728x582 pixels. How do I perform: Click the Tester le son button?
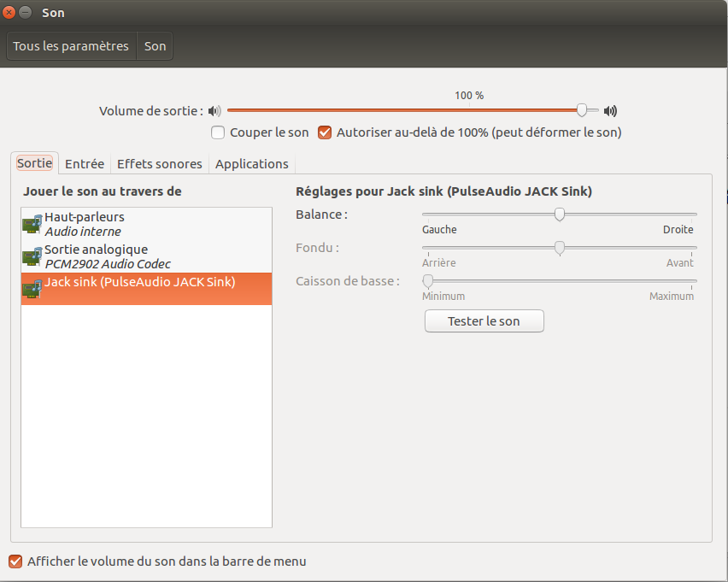484,321
